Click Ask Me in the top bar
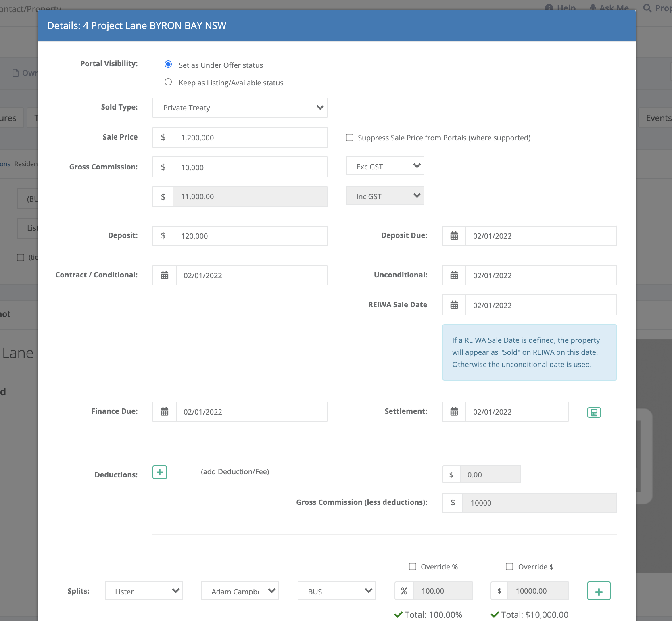 pos(609,8)
